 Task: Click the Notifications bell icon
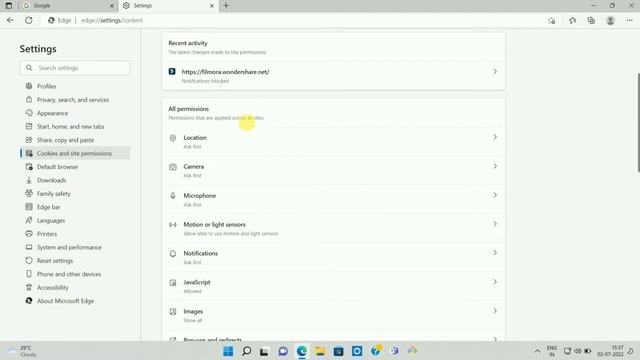(x=173, y=254)
